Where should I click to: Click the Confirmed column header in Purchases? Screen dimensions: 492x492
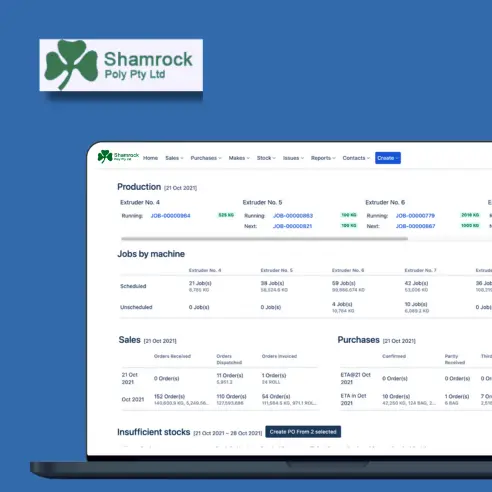394,356
